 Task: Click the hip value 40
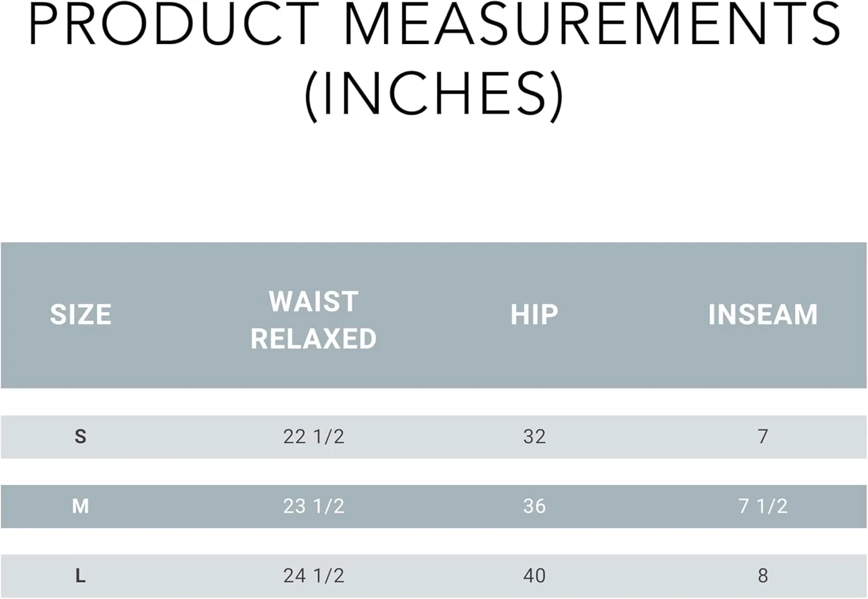pos(534,576)
